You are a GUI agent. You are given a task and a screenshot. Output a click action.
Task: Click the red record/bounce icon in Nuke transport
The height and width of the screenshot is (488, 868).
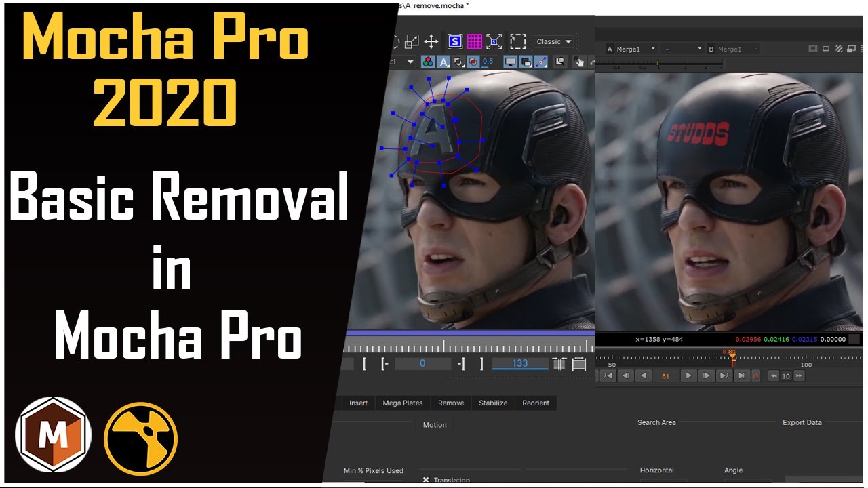coord(756,375)
